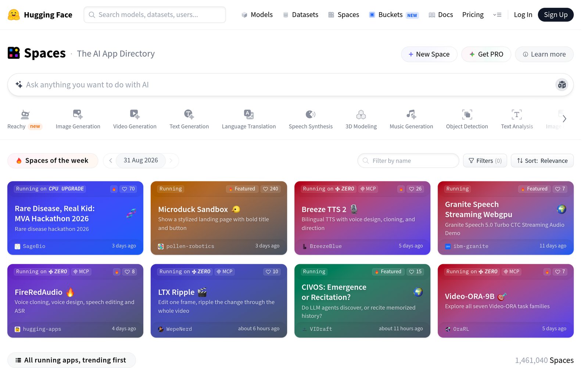This screenshot has height=368, width=588.
Task: Open the Spaces navigation item
Action: (x=343, y=15)
